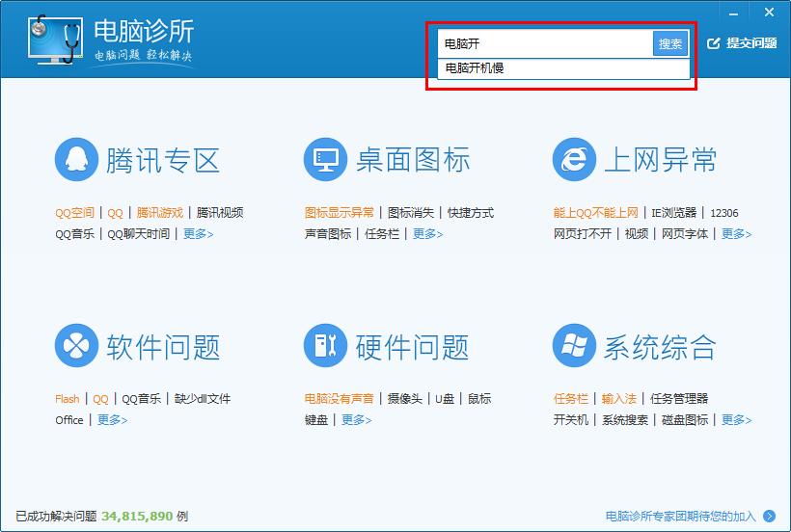Select the software problems clover icon
The height and width of the screenshot is (532, 791).
(75, 346)
